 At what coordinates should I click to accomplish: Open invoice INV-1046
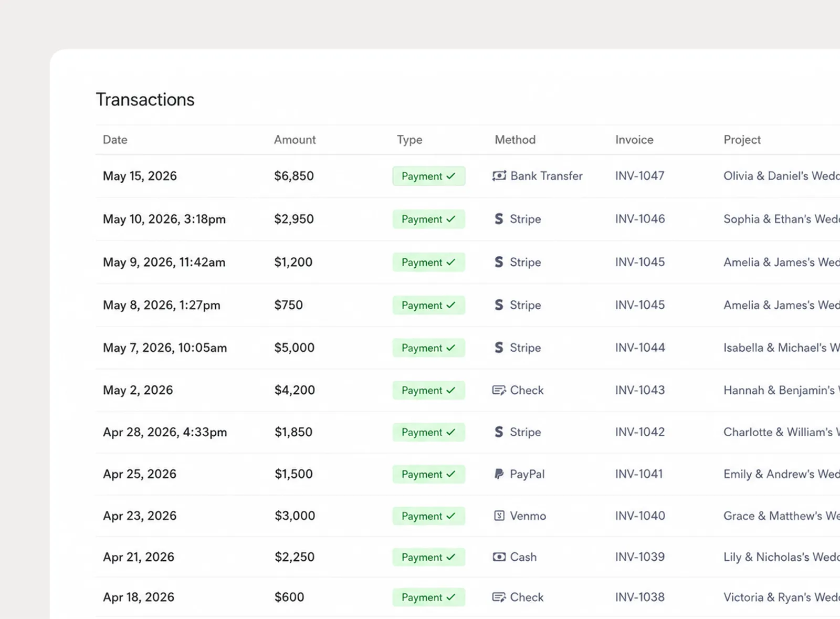(x=640, y=219)
